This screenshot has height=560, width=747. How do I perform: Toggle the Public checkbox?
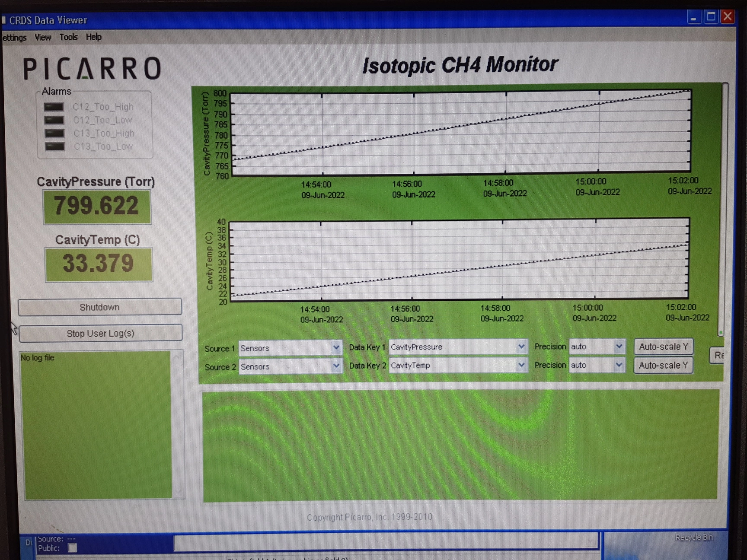point(73,548)
